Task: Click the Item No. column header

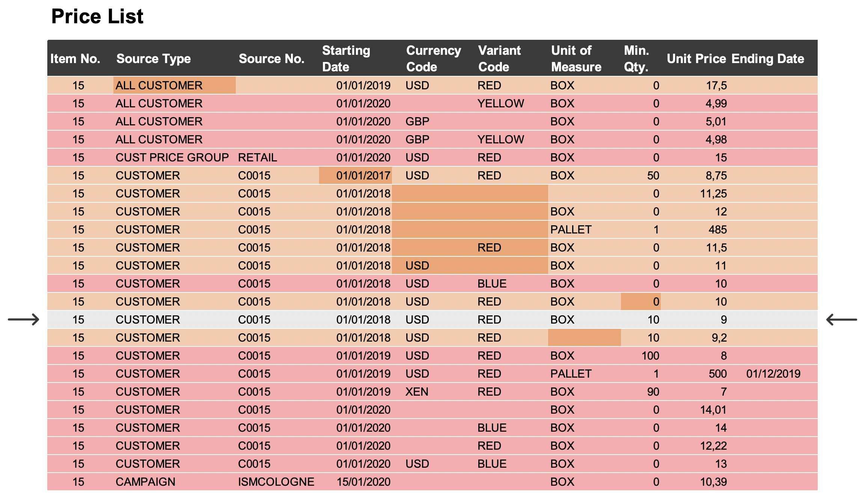Action: pyautogui.click(x=75, y=59)
